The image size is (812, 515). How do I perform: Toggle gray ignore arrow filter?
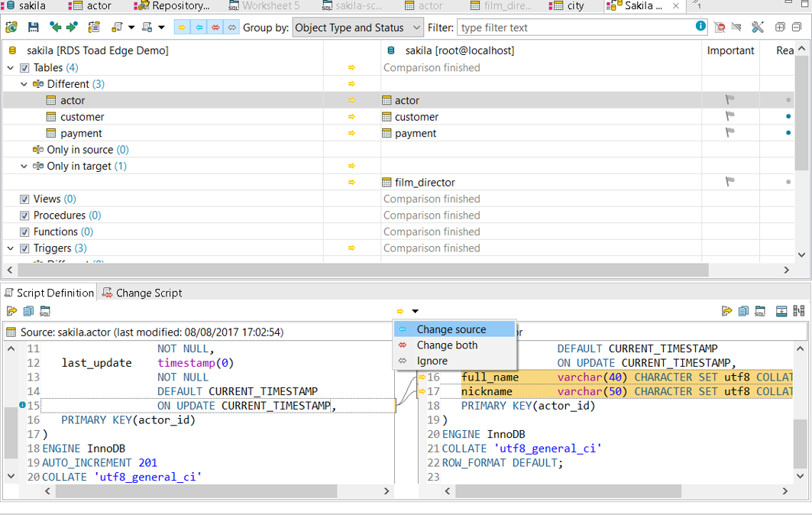[x=232, y=28]
